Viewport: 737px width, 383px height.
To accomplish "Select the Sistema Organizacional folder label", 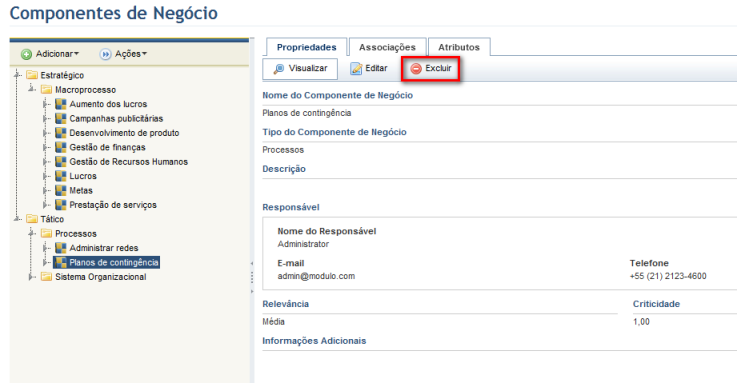I will (101, 277).
